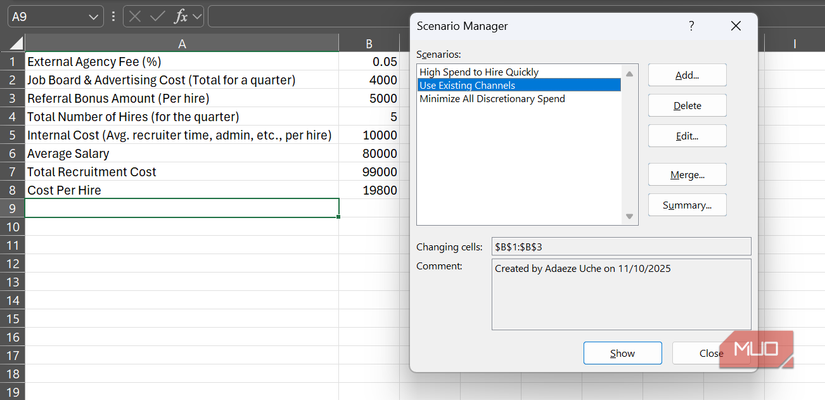This screenshot has width=825, height=400.
Task: Click the Insert Function fx icon
Action: 181,17
